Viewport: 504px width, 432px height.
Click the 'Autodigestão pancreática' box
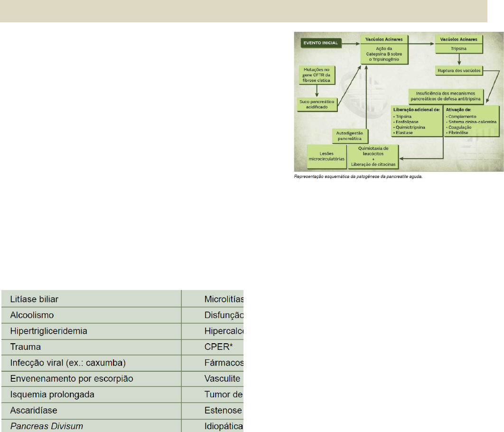tap(346, 136)
